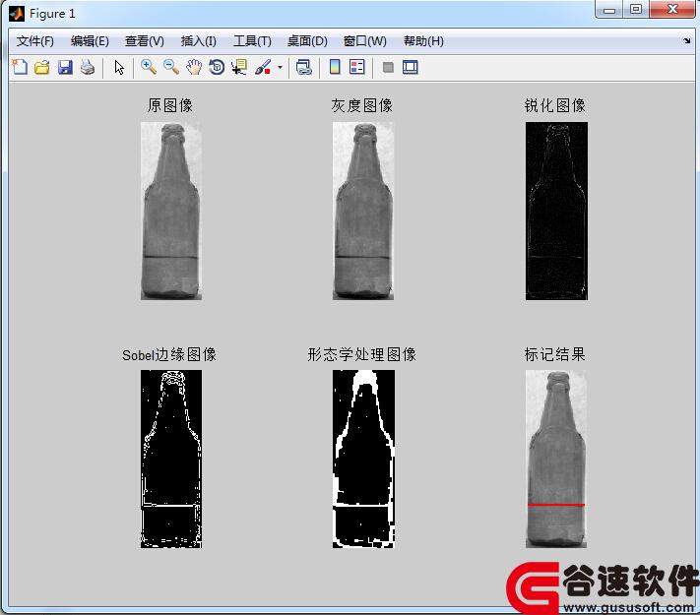Open the 工具(T) menu
700x615 pixels.
pos(252,41)
